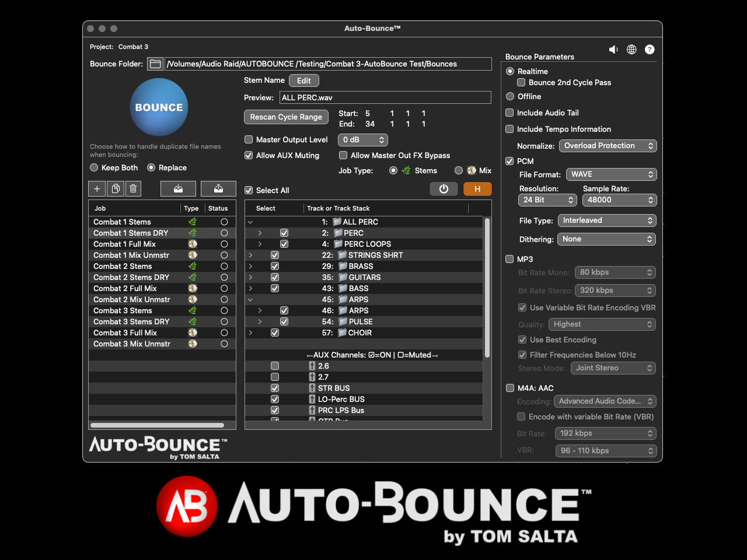Enable the M4A: AAC format checkbox
This screenshot has width=747, height=560.
tap(510, 388)
